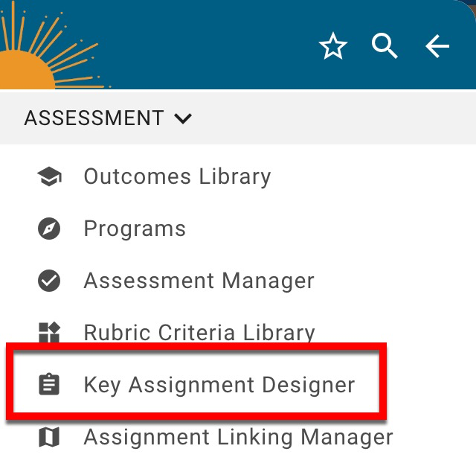Click the Rubric Criteria Library widget icon
The width and height of the screenshot is (476, 472).
click(49, 332)
